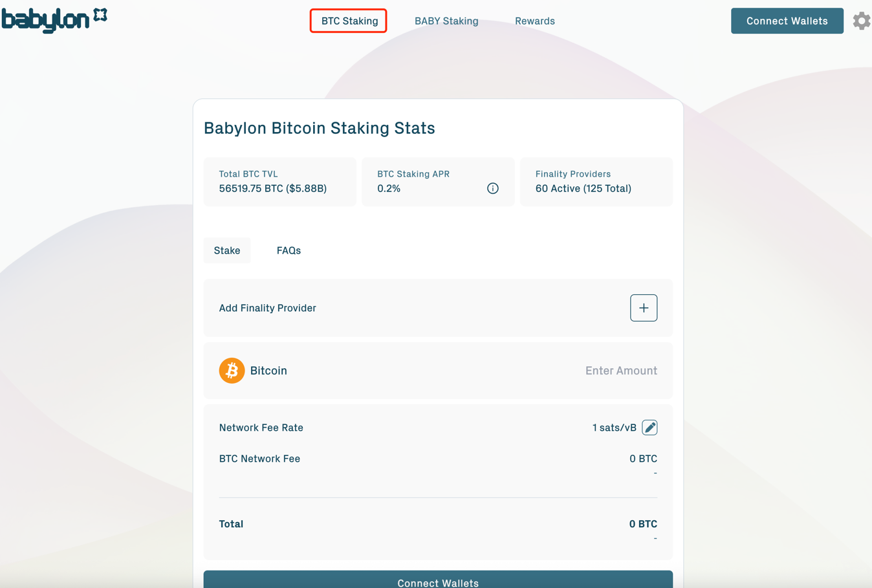Image resolution: width=872 pixels, height=588 pixels.
Task: Click the Enter Amount input field
Action: (x=621, y=370)
